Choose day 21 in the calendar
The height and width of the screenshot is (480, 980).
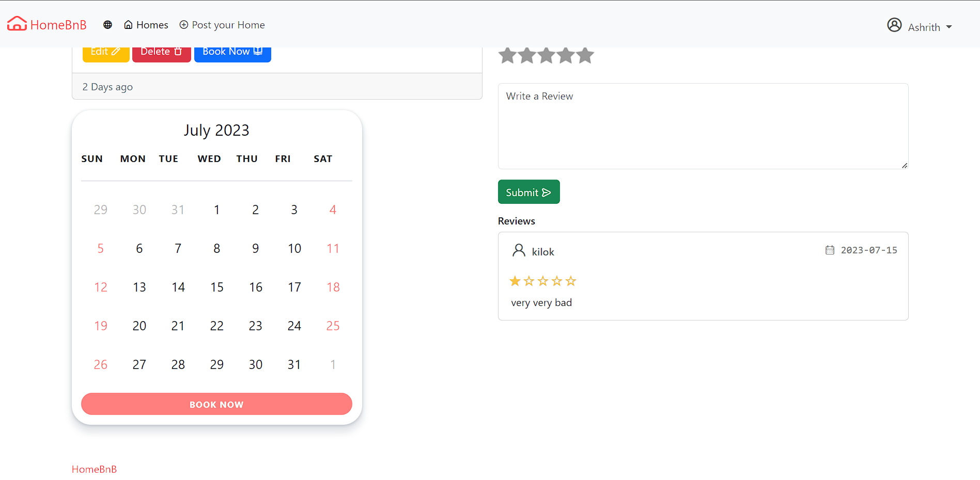click(x=178, y=326)
